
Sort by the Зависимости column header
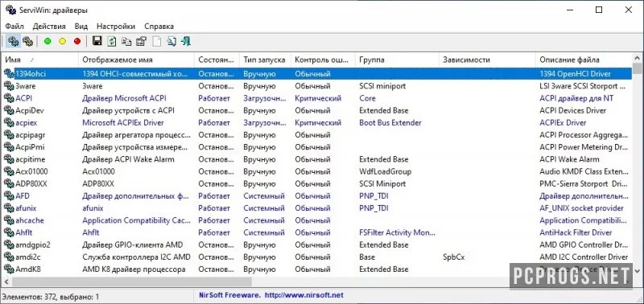pyautogui.click(x=487, y=60)
